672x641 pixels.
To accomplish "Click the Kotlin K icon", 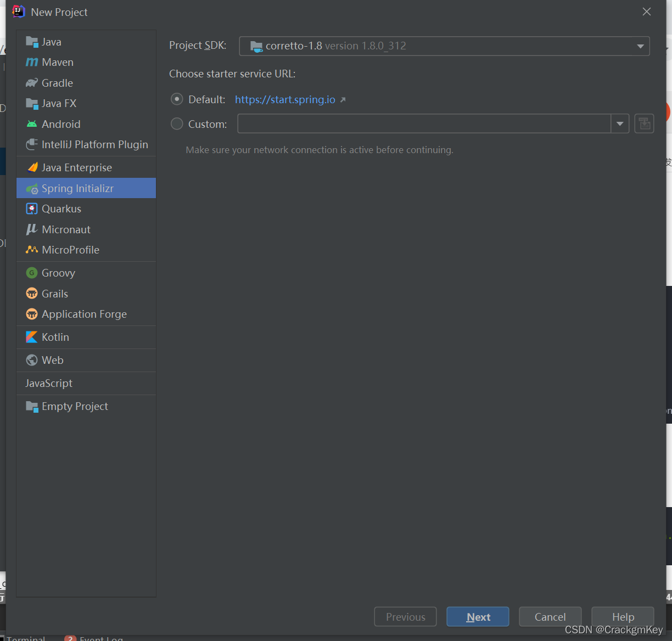I will point(32,337).
